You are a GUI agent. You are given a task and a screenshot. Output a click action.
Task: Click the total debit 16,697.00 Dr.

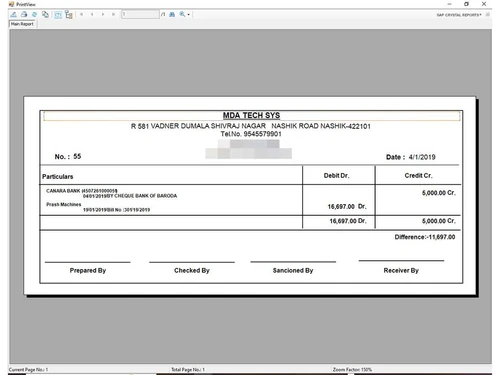coord(348,221)
